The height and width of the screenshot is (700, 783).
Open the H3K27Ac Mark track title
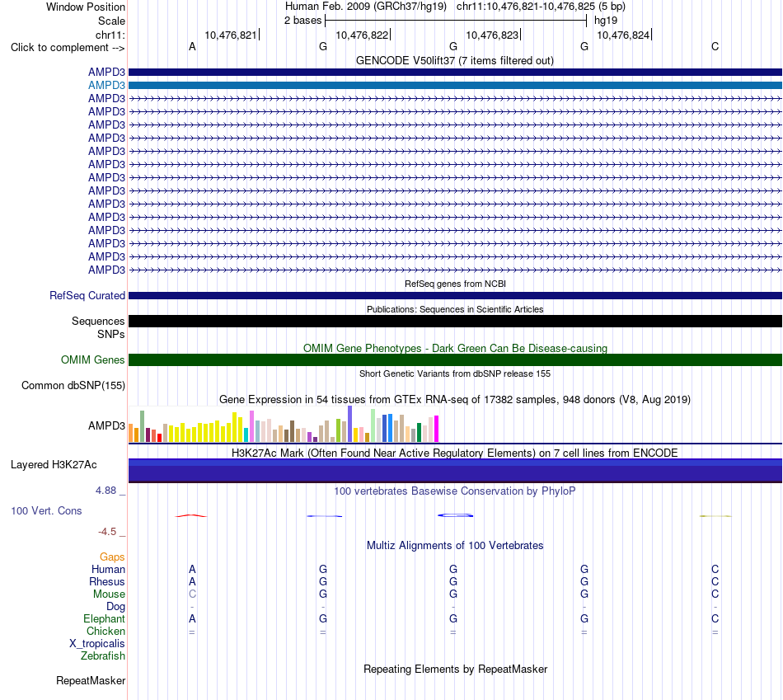pyautogui.click(x=455, y=453)
